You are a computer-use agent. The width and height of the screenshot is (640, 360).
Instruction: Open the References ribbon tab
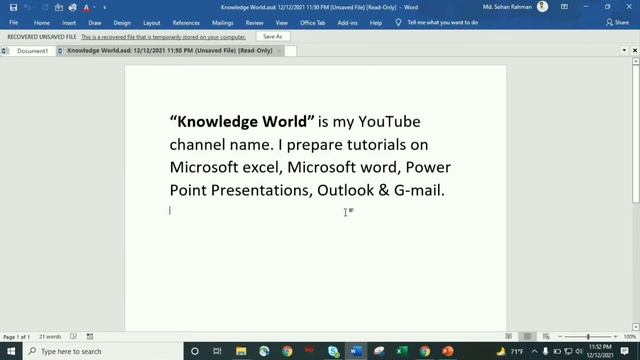[x=186, y=23]
